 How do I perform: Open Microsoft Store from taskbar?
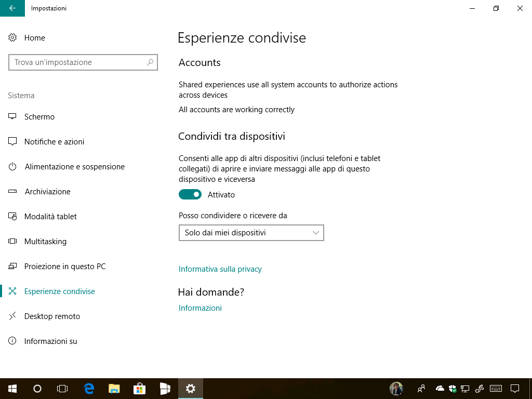(x=139, y=389)
